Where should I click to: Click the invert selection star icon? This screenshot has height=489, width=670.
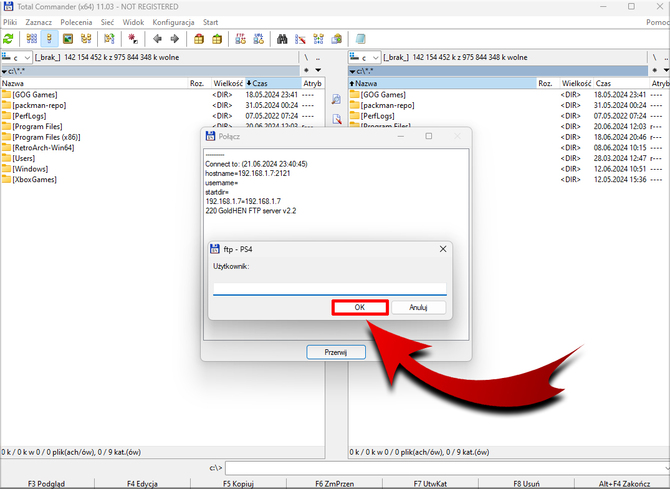pos(133,39)
